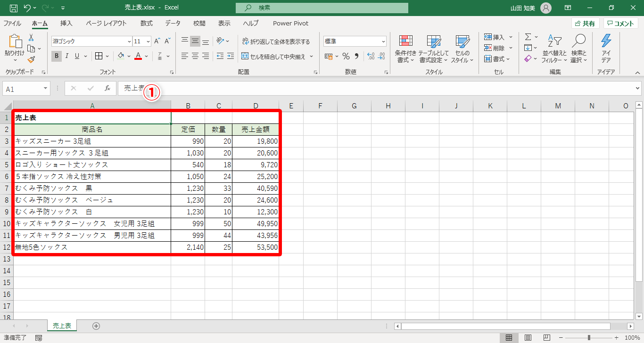
Task: Select cell containing 売上金額 header
Action: [x=256, y=130]
